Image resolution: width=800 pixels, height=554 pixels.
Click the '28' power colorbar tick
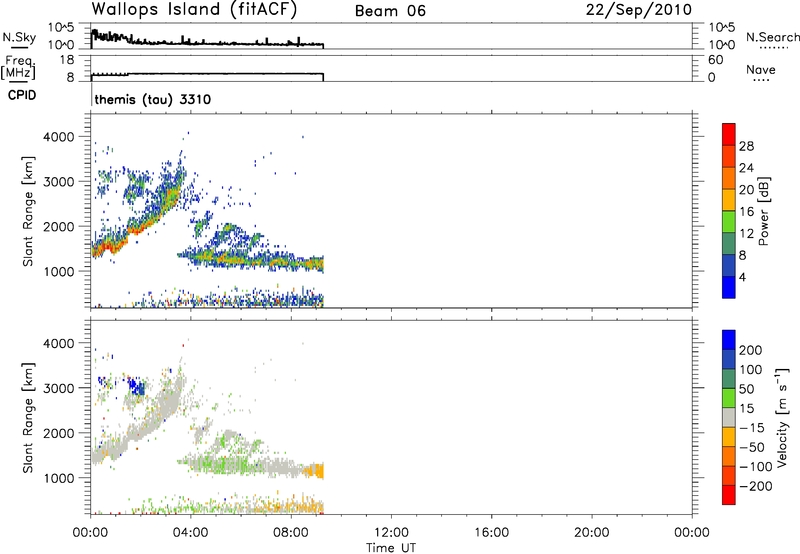pos(746,146)
